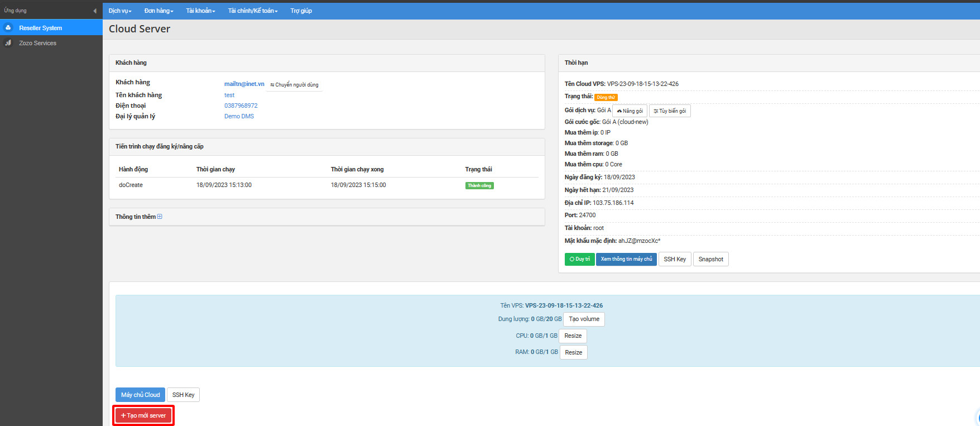Screen dimensions: 980x426
Task: Switch to SSH Key tab at bottom
Action: (x=184, y=395)
